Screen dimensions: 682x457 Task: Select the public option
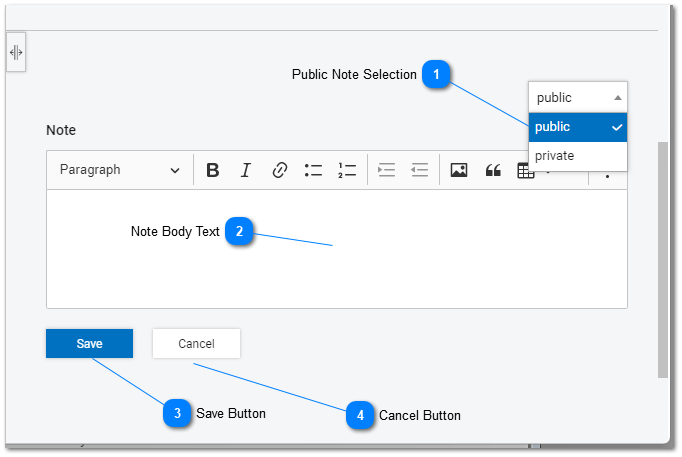coord(578,127)
